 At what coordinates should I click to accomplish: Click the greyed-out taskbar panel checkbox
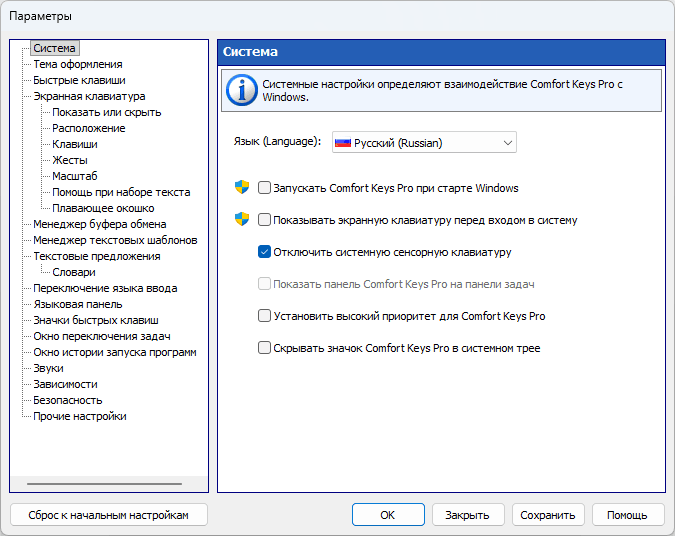coord(264,284)
